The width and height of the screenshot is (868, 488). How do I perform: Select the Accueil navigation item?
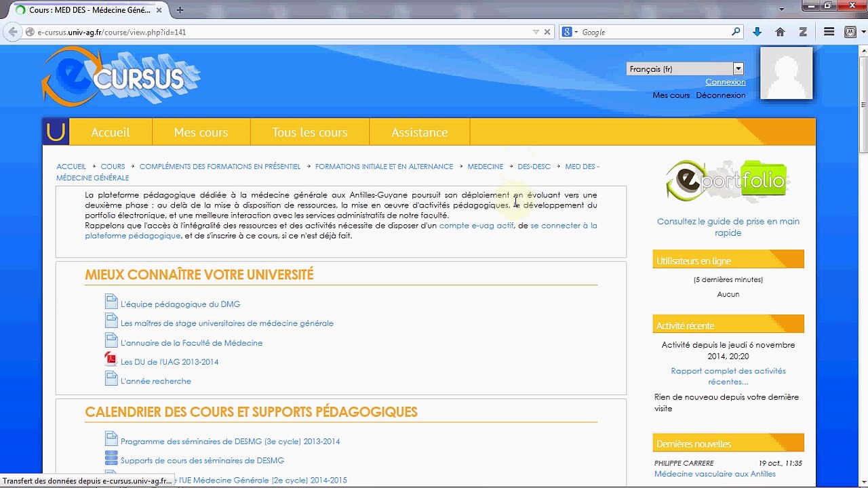pyautogui.click(x=111, y=132)
